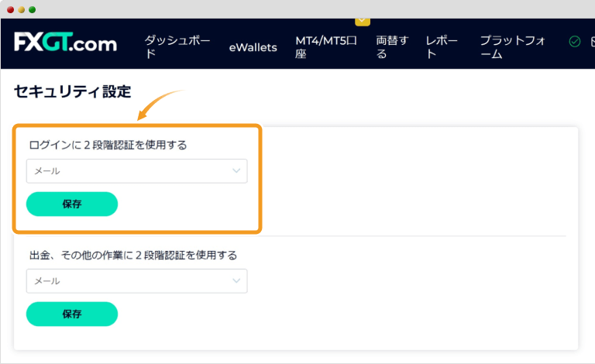Click the 出金、その他の作業に2段階認証を使用する label

coord(133,255)
